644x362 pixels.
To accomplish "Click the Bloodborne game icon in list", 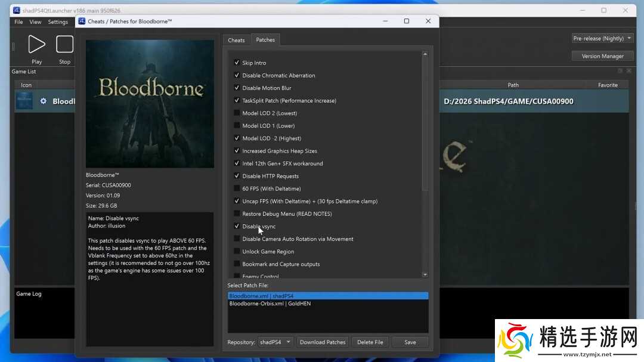I will [x=24, y=101].
